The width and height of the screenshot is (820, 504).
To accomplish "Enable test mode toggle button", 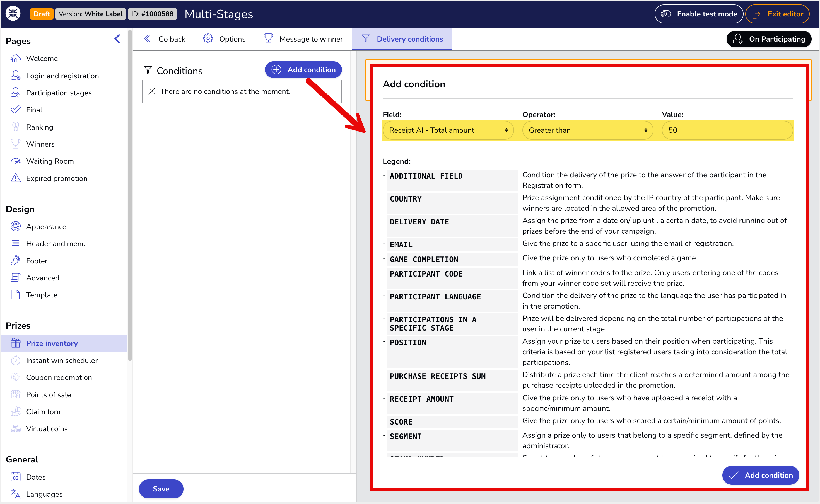I will tap(699, 14).
